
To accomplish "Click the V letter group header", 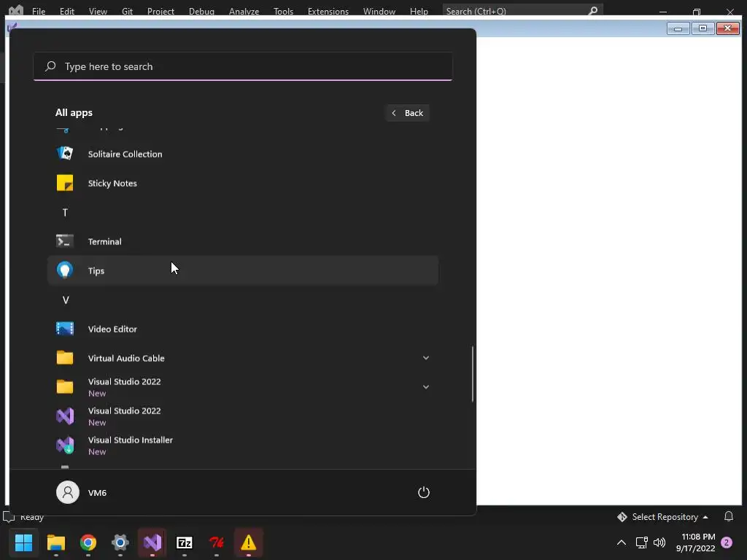I will 66,300.
